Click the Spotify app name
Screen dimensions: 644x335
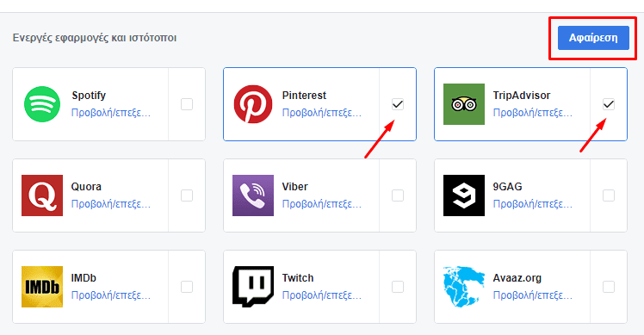pyautogui.click(x=89, y=96)
